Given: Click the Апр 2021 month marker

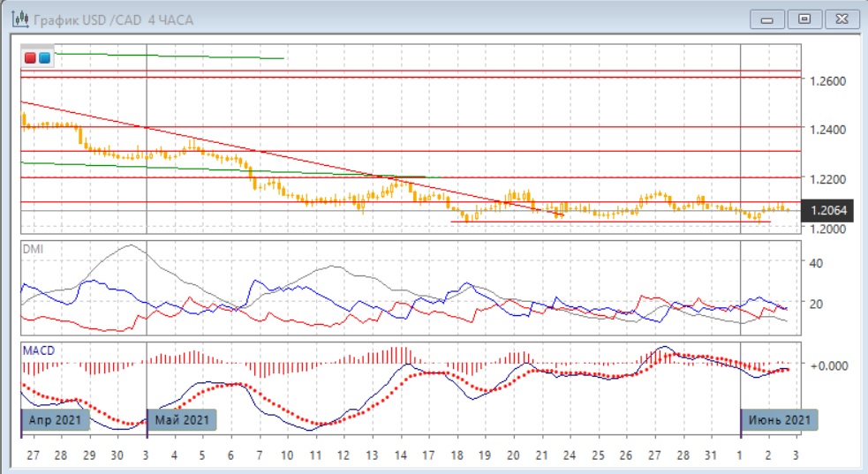Looking at the screenshot, I should point(56,420).
